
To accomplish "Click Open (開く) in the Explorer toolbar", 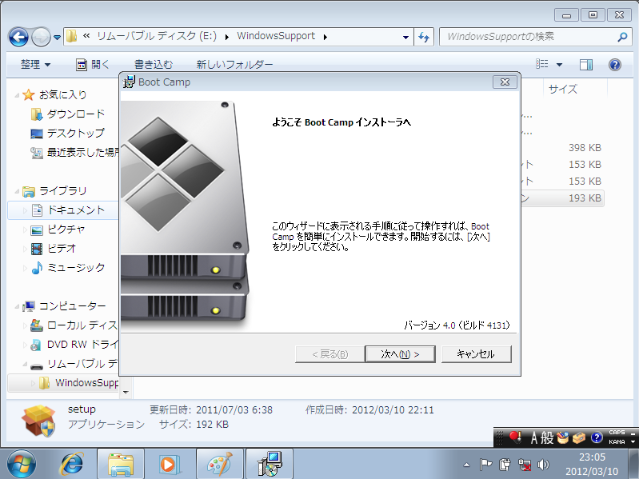I will click(93, 64).
